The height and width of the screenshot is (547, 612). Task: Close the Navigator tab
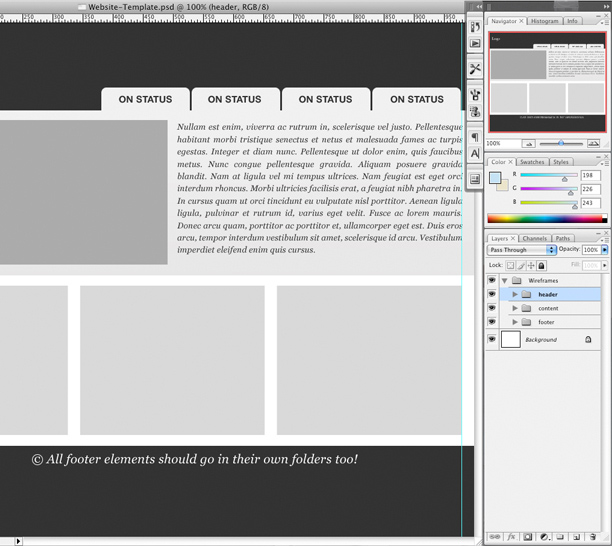pos(521,21)
